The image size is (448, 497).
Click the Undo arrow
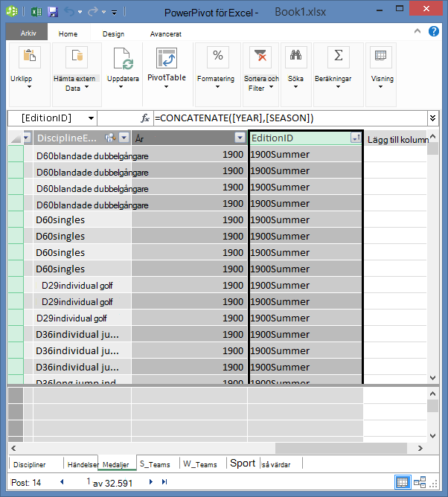(x=68, y=12)
